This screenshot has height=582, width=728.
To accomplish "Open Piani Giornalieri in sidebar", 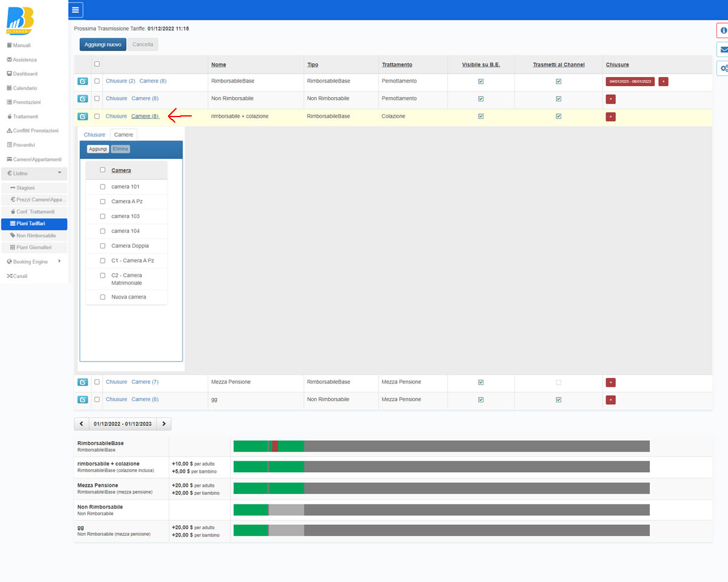I will pyautogui.click(x=34, y=248).
